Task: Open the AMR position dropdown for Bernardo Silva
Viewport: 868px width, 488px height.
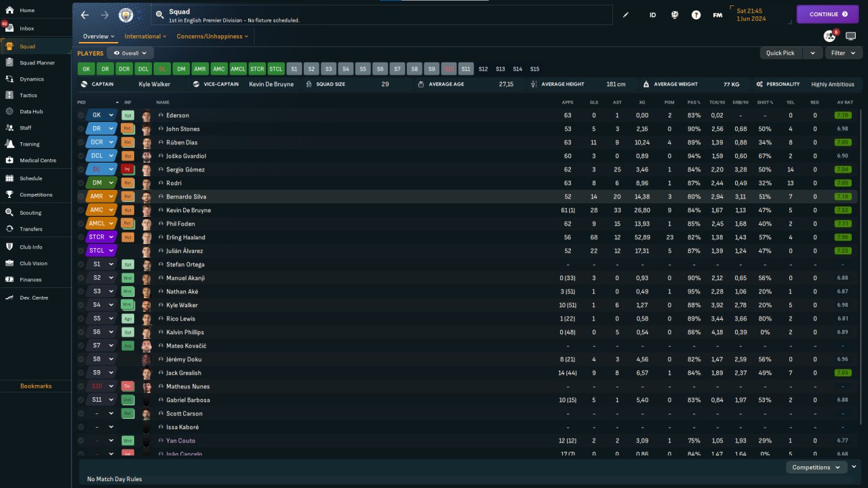Action: click(102, 197)
